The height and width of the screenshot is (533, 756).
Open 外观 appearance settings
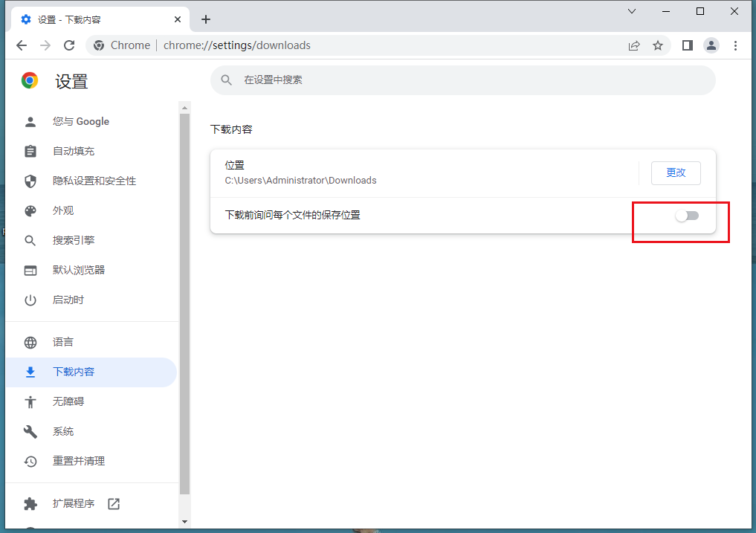pyautogui.click(x=91, y=211)
